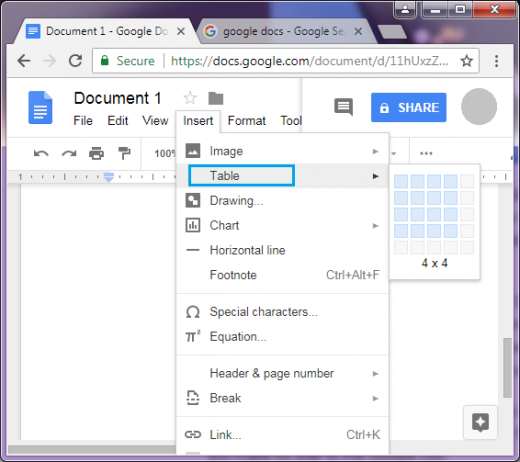Open the move-to-folder icon
The image size is (520, 462).
(216, 98)
